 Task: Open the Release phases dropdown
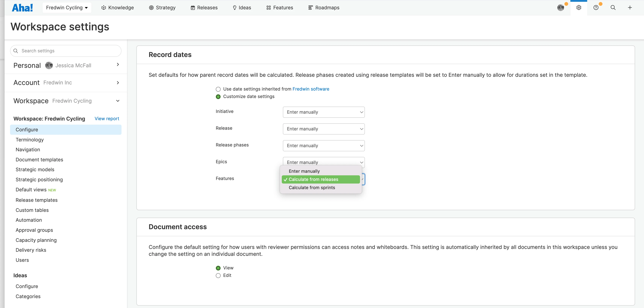coord(323,146)
